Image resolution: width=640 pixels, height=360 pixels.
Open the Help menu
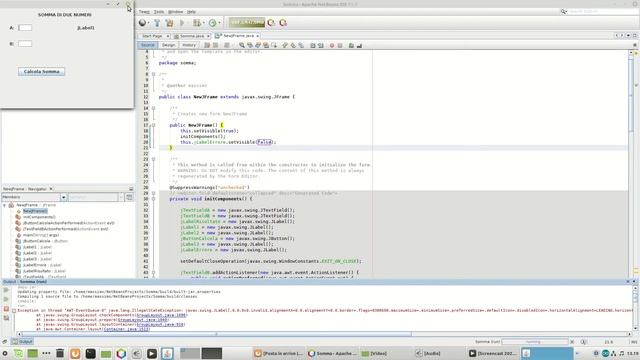click(191, 12)
